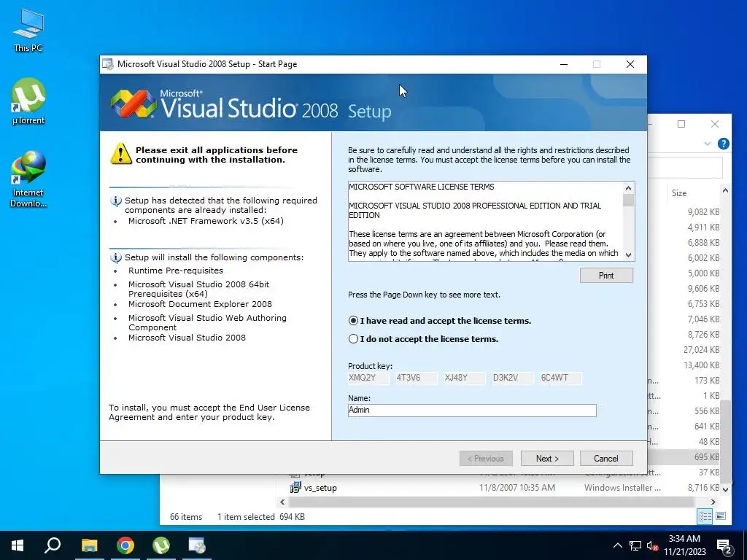
Task: Click the license text scroll down arrow
Action: pyautogui.click(x=628, y=254)
